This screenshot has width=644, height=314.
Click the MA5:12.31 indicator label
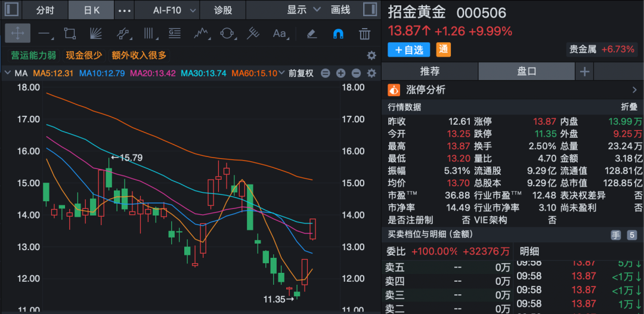[53, 73]
